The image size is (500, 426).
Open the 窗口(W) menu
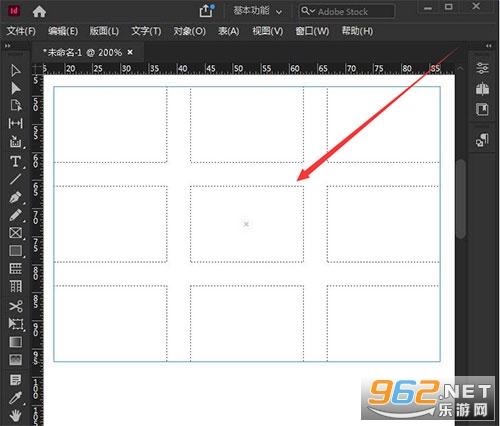pos(312,31)
